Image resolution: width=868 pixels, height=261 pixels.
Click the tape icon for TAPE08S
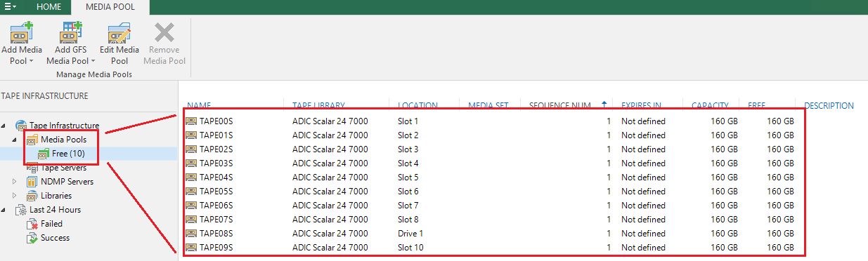pyautogui.click(x=191, y=234)
